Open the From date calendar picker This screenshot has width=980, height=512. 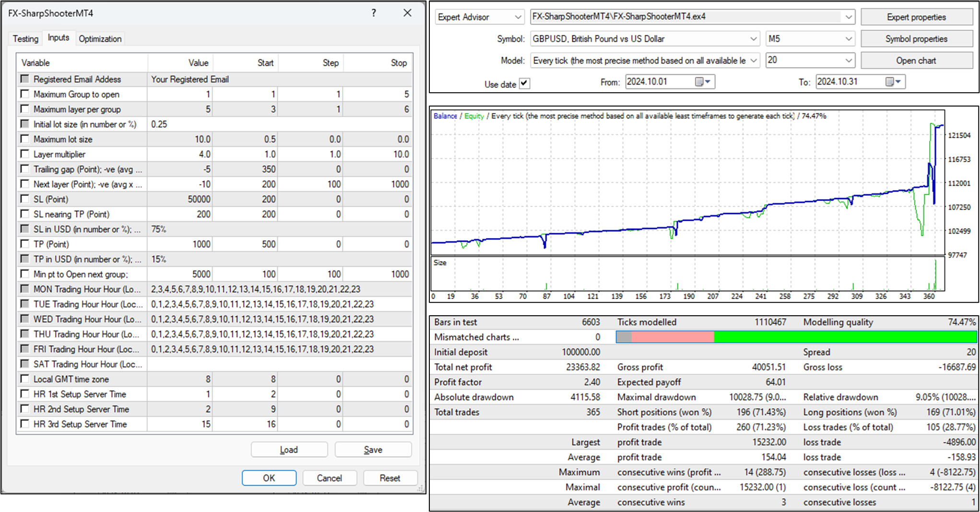click(x=703, y=82)
